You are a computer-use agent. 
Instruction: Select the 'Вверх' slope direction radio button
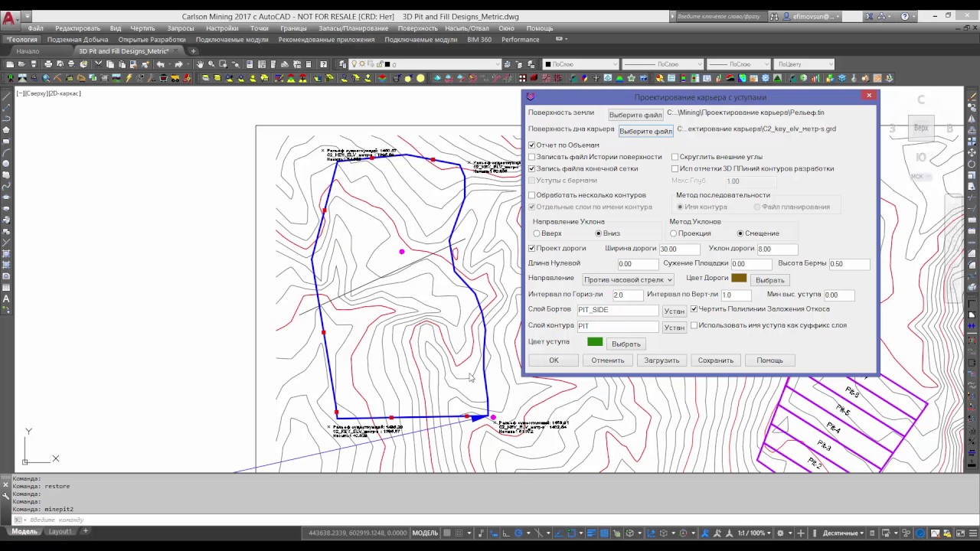(537, 233)
